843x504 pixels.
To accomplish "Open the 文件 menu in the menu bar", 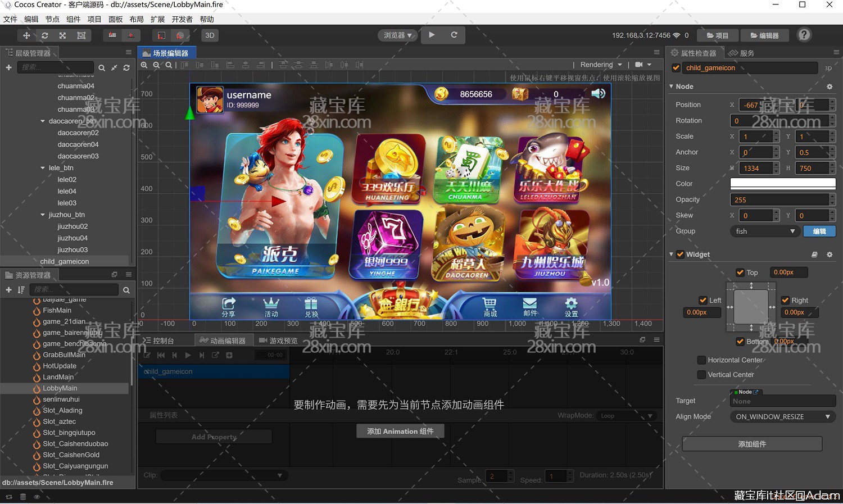I will [10, 19].
